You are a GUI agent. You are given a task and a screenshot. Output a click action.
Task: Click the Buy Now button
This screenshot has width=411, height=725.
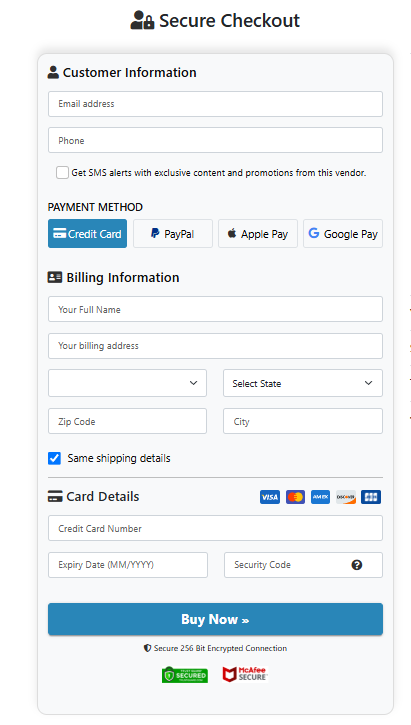click(215, 619)
